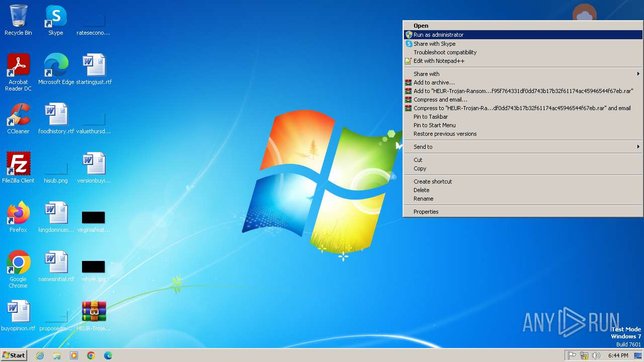Choose Compress and email...
The width and height of the screenshot is (644, 362).
click(x=523, y=100)
